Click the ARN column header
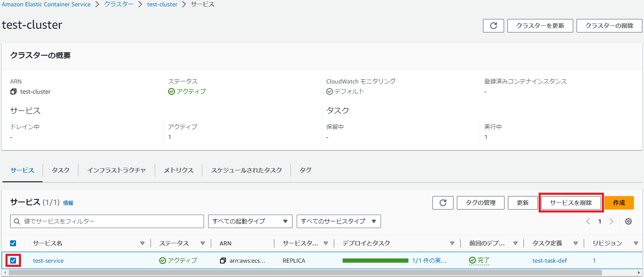 click(x=225, y=243)
